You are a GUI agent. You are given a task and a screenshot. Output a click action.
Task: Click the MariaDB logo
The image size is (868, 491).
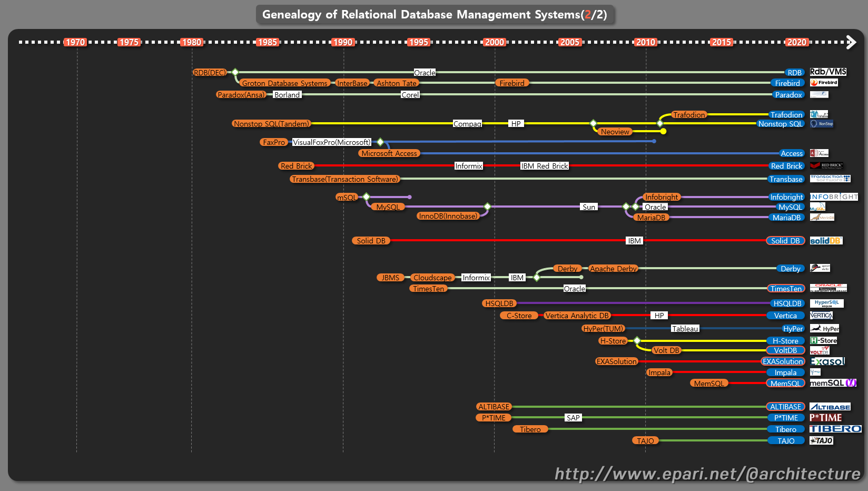[x=822, y=217]
